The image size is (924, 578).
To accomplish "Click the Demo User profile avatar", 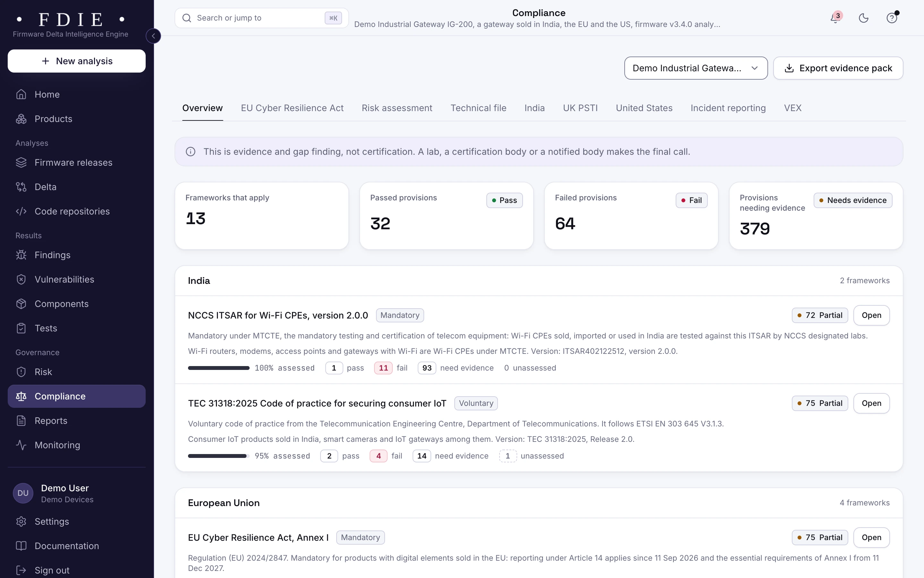I will [23, 493].
